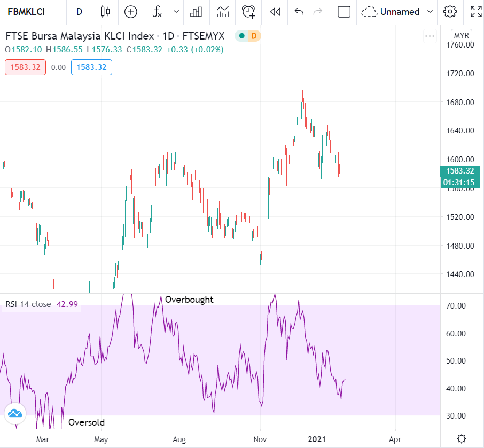Click the blue 1583.32 buy price button
The image size is (484, 448).
91,67
